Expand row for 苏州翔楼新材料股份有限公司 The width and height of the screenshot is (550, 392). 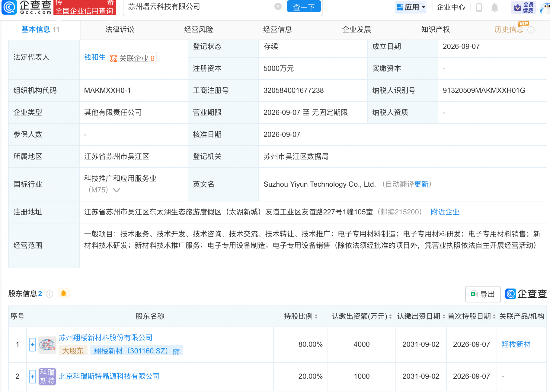[33, 345]
